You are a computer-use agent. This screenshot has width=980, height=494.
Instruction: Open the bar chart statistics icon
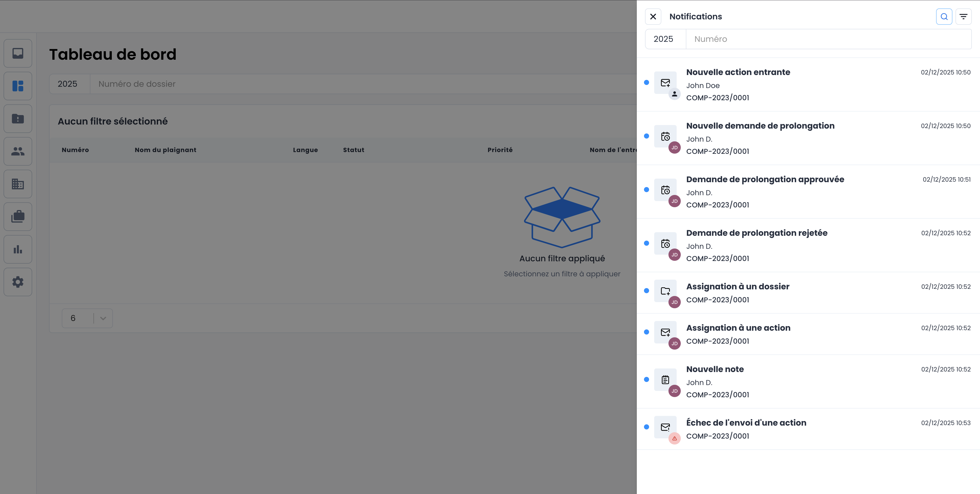pyautogui.click(x=18, y=250)
